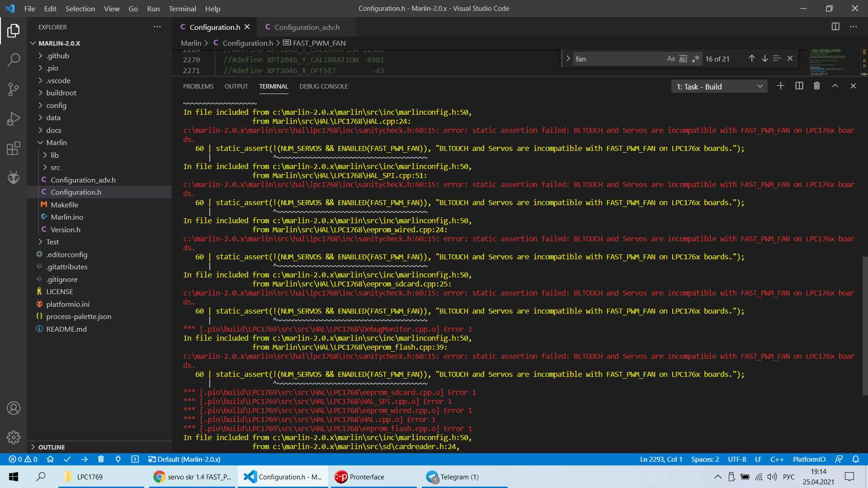Go to next find match
Screen dimensions: 868x488
point(764,58)
